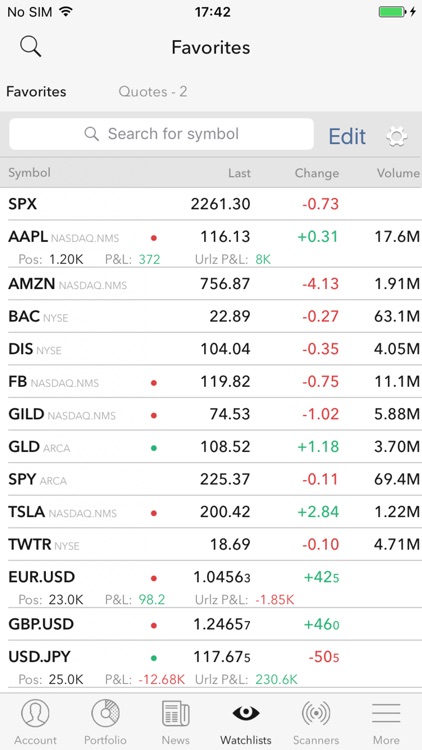
Task: Sort by the Volume column header
Action: 398,173
